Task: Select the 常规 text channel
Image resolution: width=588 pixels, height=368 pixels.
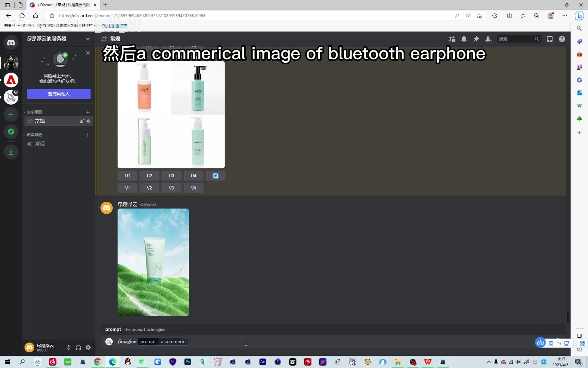Action: click(40, 121)
